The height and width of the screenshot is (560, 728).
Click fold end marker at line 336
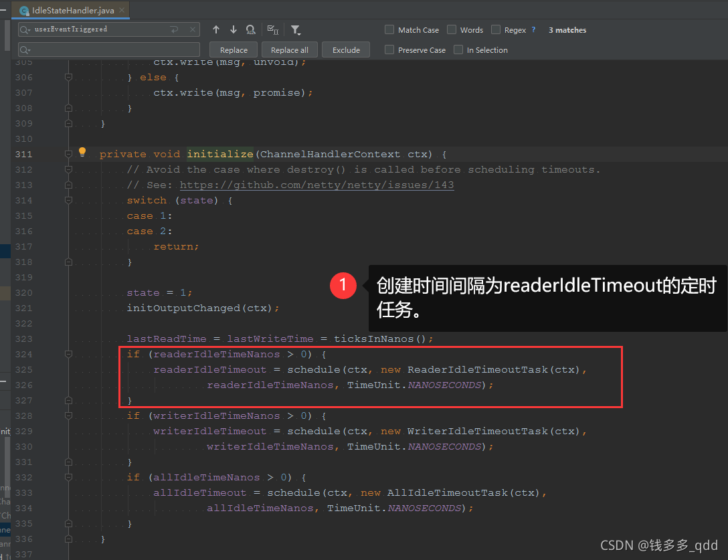68,539
